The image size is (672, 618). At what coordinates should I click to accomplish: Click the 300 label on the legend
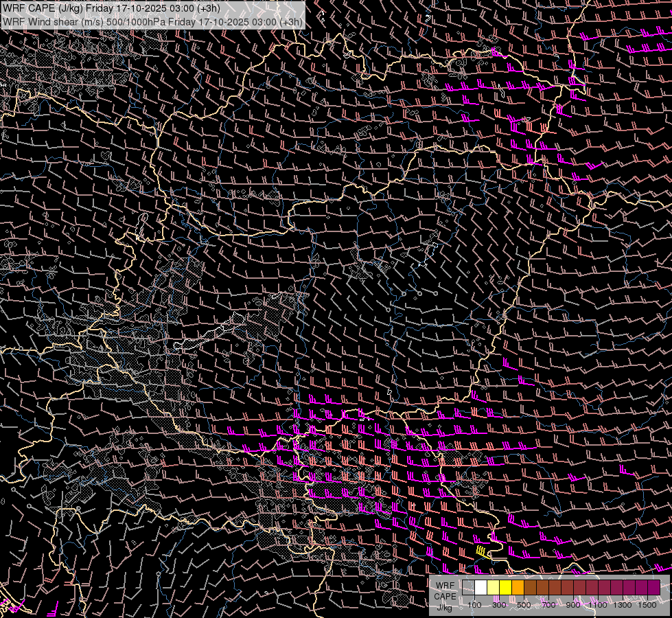499,605
